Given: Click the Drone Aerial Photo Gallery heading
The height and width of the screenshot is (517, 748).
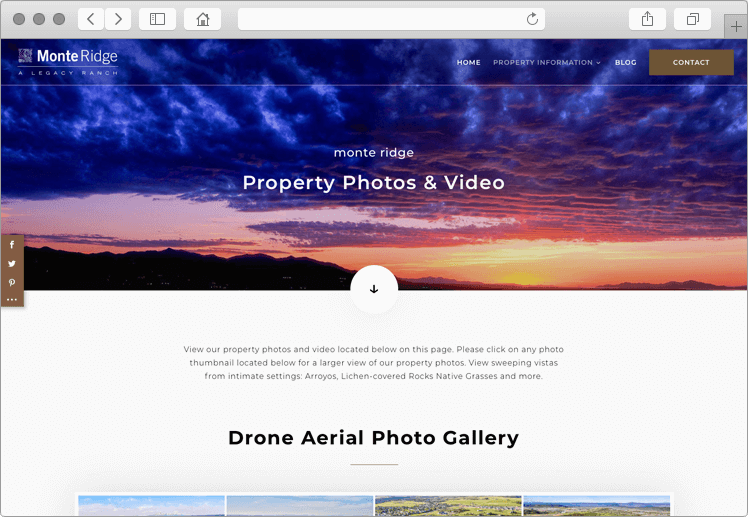Looking at the screenshot, I should pos(374,438).
